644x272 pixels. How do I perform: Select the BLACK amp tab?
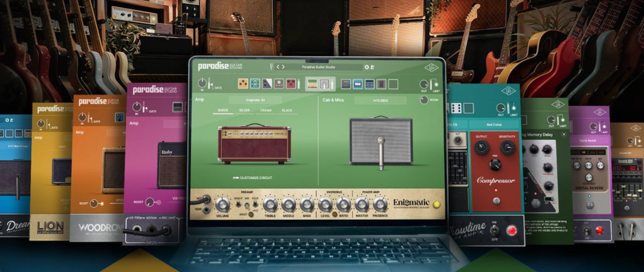coord(288,110)
